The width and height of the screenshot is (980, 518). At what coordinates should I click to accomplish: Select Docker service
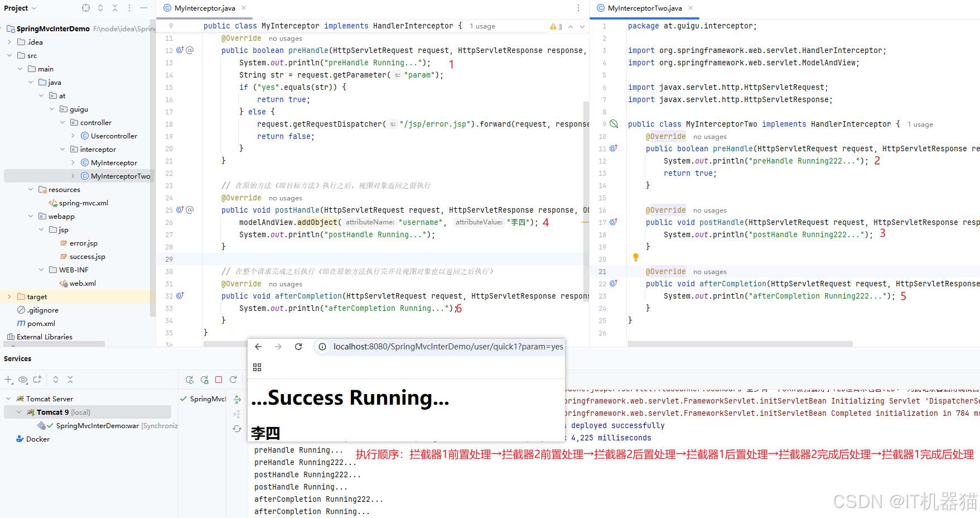[33, 439]
